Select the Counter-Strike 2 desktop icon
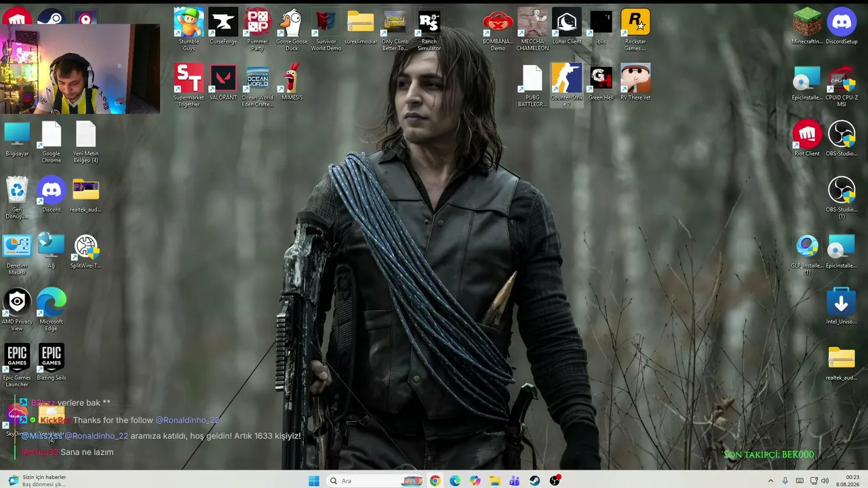This screenshot has width=868, height=488. [567, 85]
